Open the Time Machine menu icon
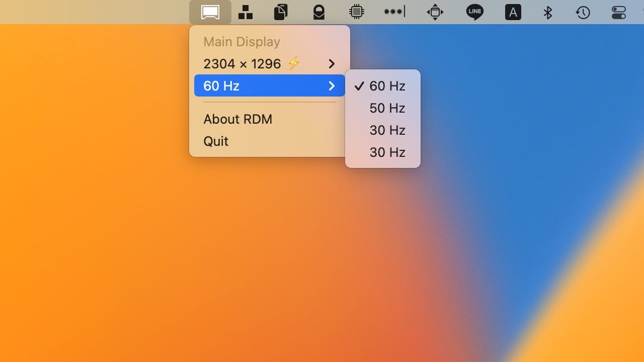Image resolution: width=644 pixels, height=362 pixels. click(x=583, y=12)
